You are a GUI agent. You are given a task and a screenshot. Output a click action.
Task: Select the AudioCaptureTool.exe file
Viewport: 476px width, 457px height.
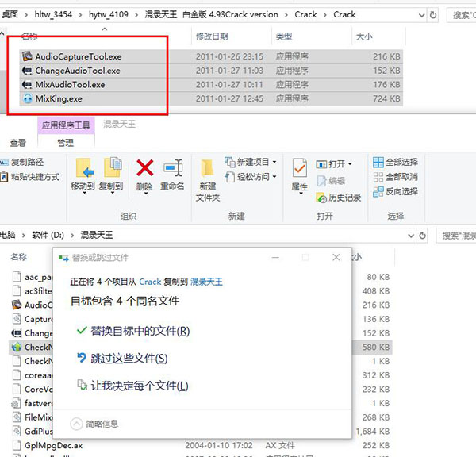pos(78,56)
